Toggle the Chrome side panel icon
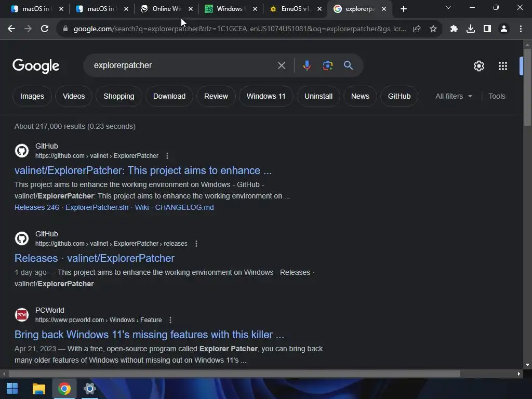532x399 pixels. (487, 29)
